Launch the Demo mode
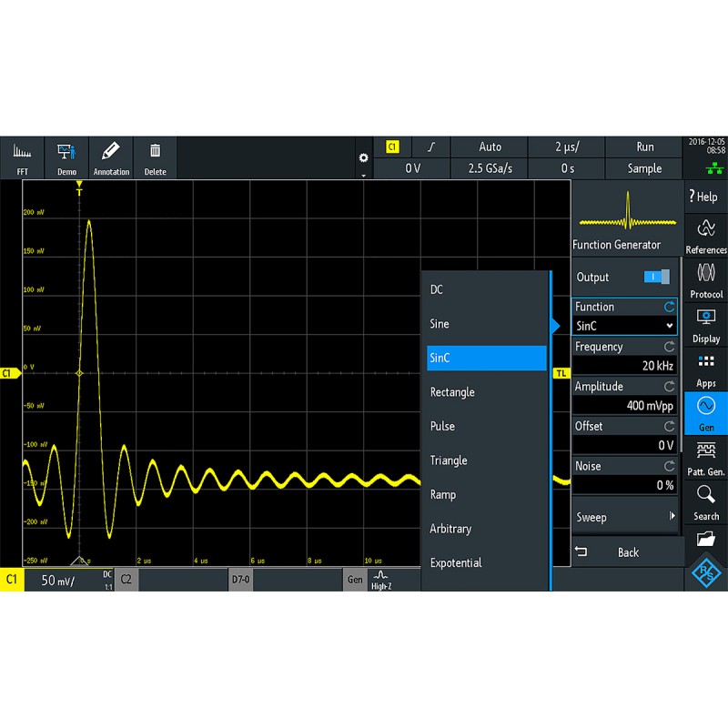 tap(66, 157)
